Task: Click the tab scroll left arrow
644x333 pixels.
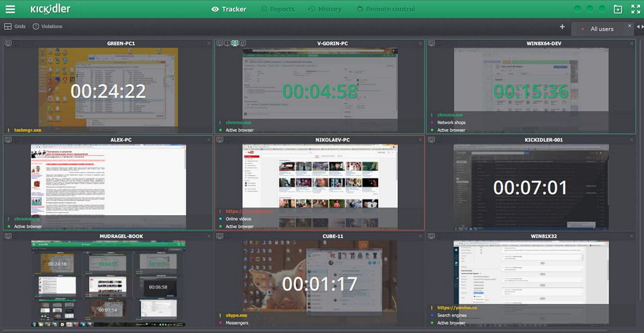Action: [x=638, y=27]
